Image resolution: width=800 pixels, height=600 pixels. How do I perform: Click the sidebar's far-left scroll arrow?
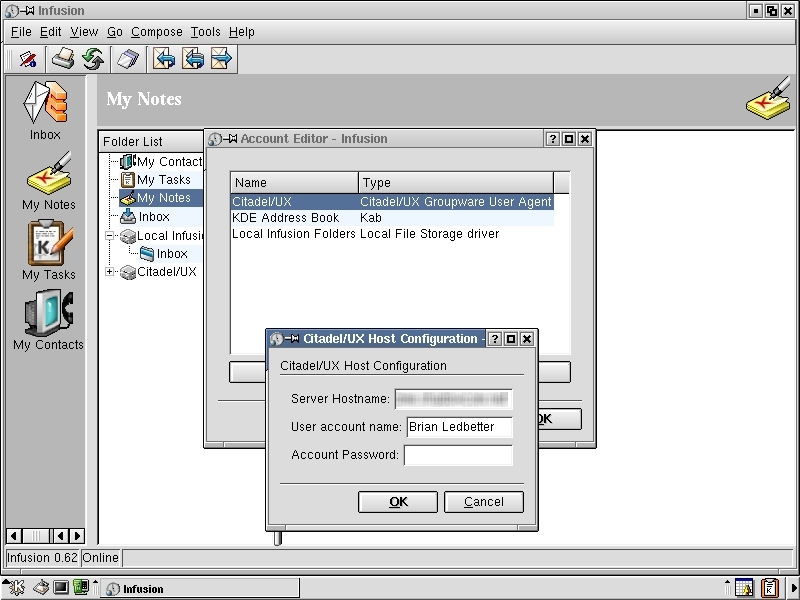(14, 536)
